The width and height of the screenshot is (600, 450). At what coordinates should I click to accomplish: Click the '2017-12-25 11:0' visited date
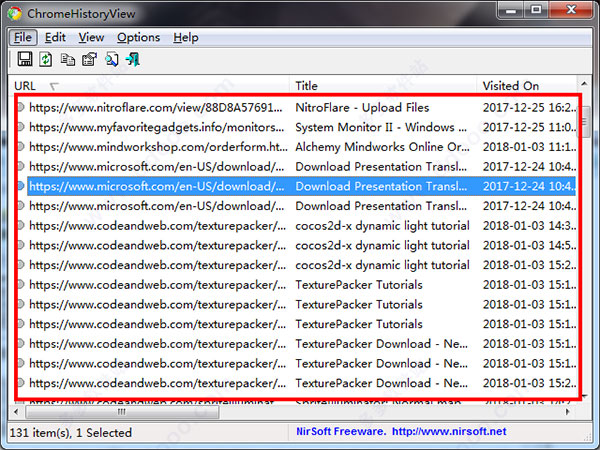tap(529, 127)
